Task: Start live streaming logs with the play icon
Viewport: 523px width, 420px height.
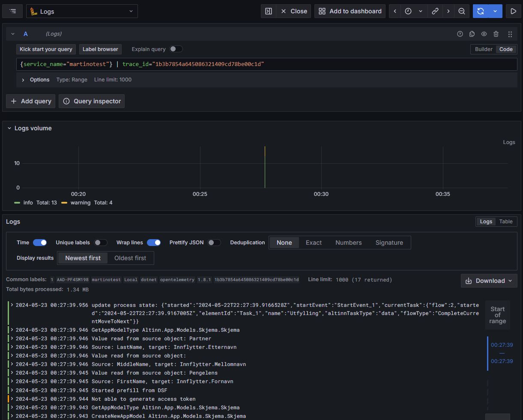Action: (513, 11)
